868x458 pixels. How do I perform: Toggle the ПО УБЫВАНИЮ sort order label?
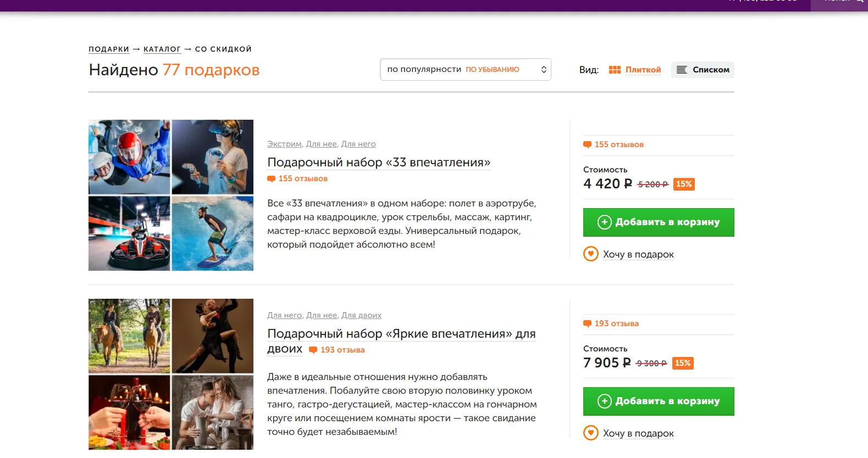click(493, 70)
